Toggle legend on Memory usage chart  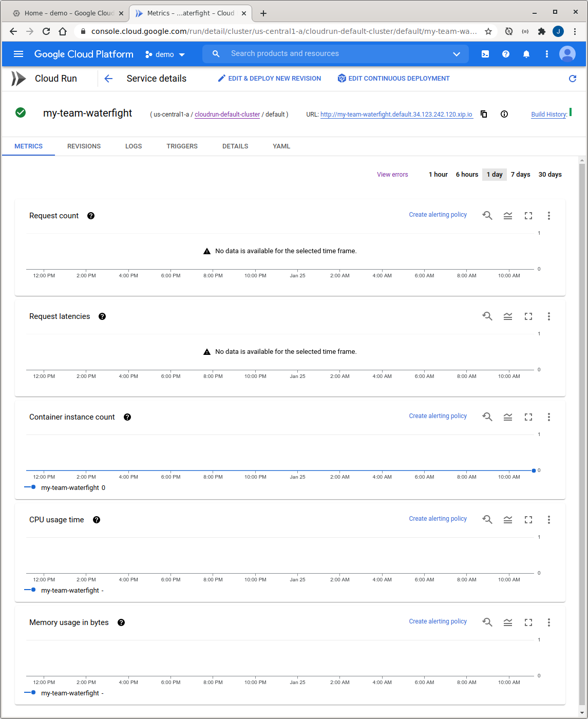[507, 622]
